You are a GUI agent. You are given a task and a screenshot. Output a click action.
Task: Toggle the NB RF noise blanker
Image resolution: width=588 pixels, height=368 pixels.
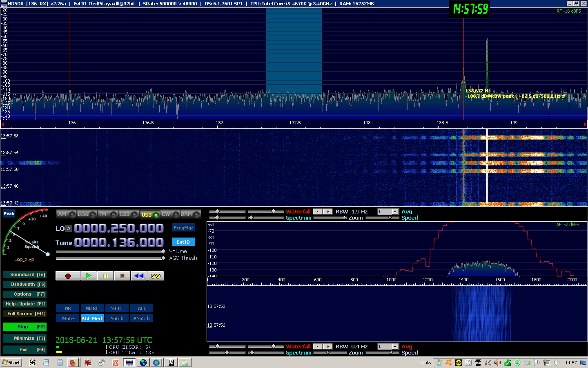click(x=92, y=308)
